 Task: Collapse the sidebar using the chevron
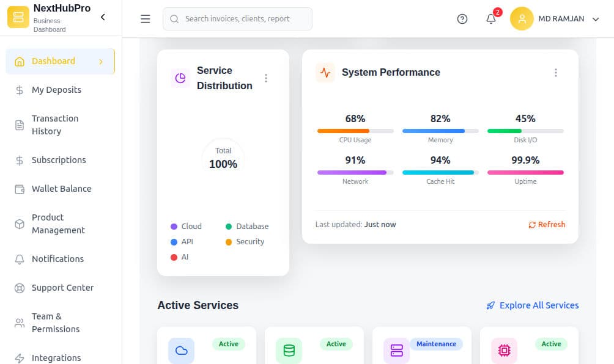pyautogui.click(x=103, y=17)
